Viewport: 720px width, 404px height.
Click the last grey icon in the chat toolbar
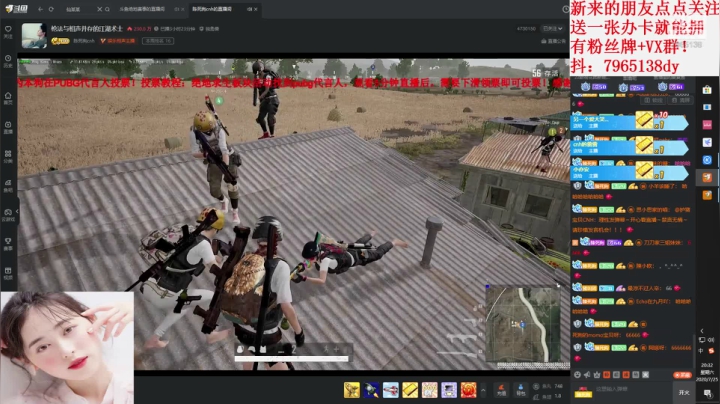click(x=645, y=375)
